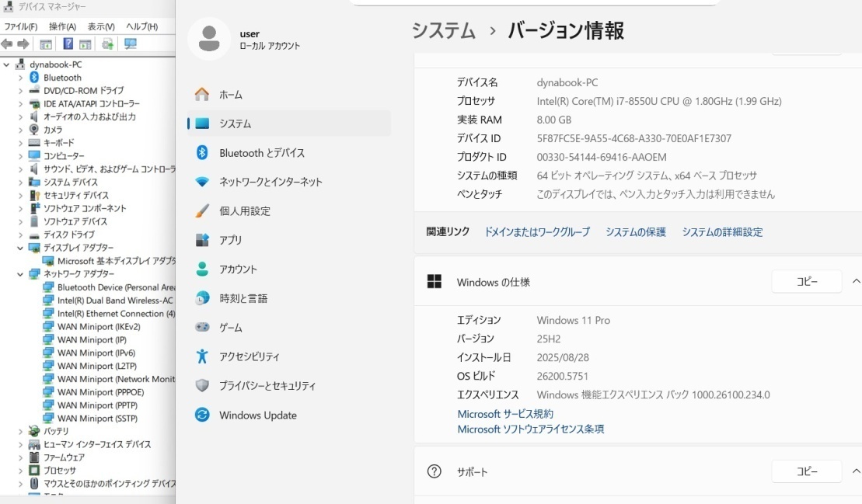Open the ヘルプ(H) menu

141,26
